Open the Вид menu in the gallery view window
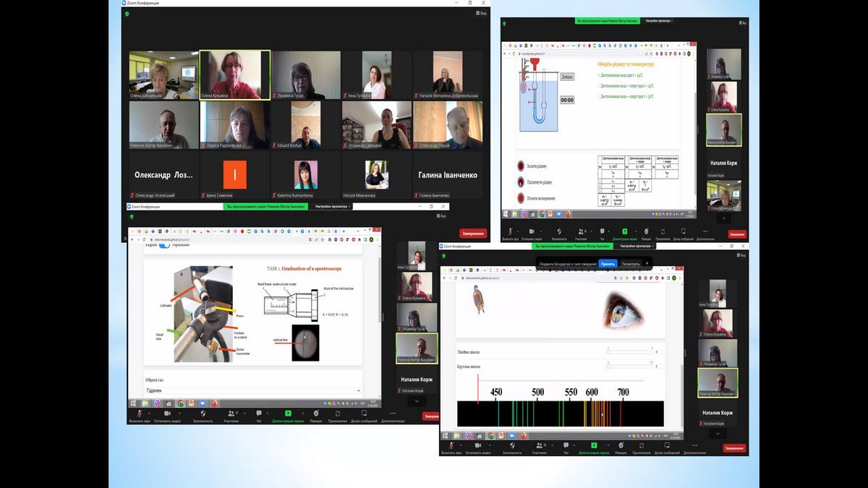Screen dimensions: 868x488 pos(481,13)
